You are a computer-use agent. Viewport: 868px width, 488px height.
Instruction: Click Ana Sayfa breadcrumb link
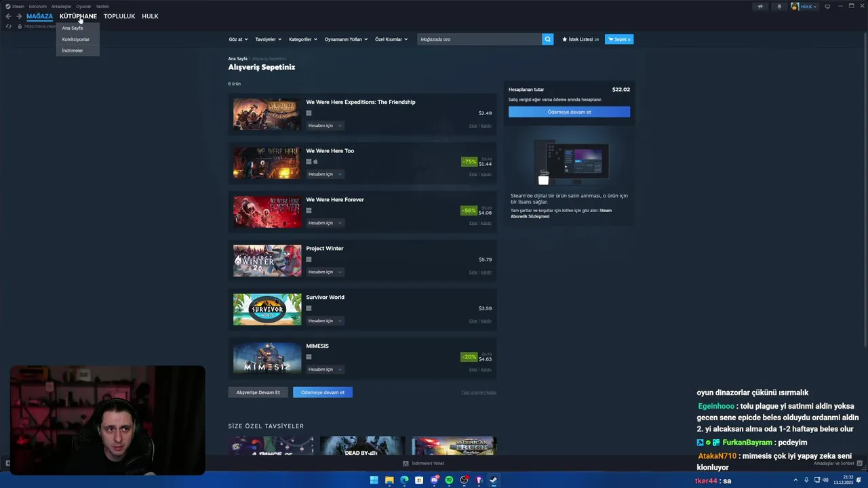pos(237,59)
